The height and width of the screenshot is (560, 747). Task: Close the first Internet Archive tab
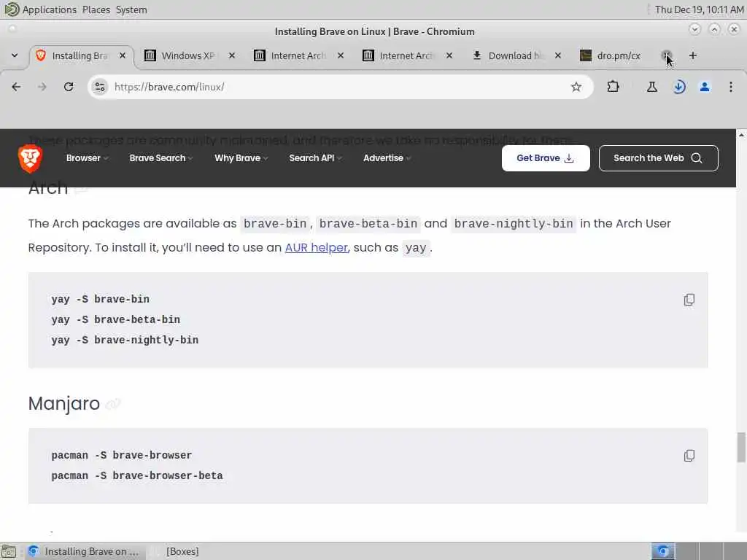pyautogui.click(x=341, y=55)
